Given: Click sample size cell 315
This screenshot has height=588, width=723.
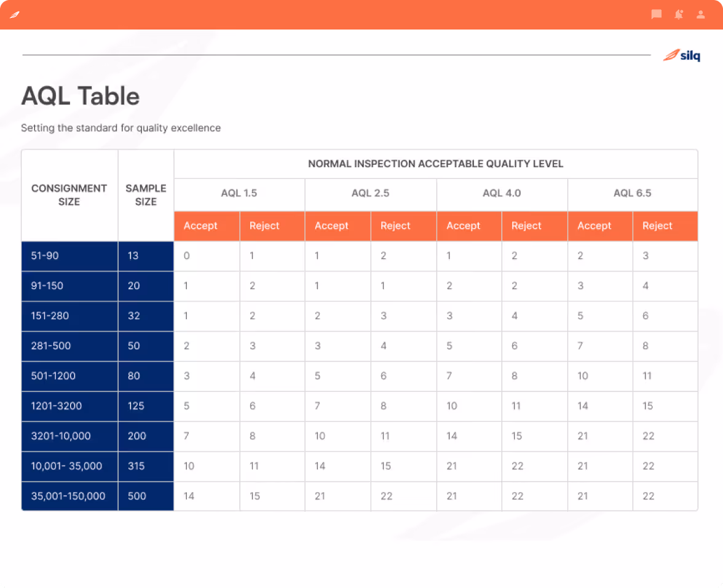Looking at the screenshot, I should click(x=146, y=466).
